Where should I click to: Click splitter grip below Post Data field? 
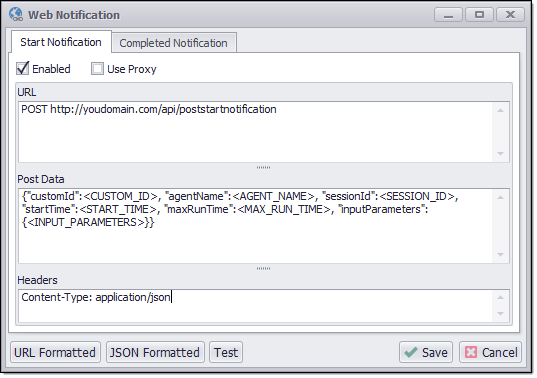tap(263, 268)
